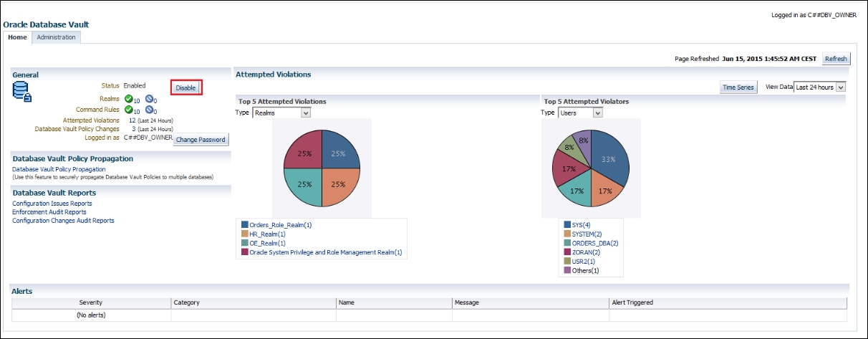Click the Severity column header in Alerts
The height and width of the screenshot is (339, 868).
pyautogui.click(x=92, y=303)
